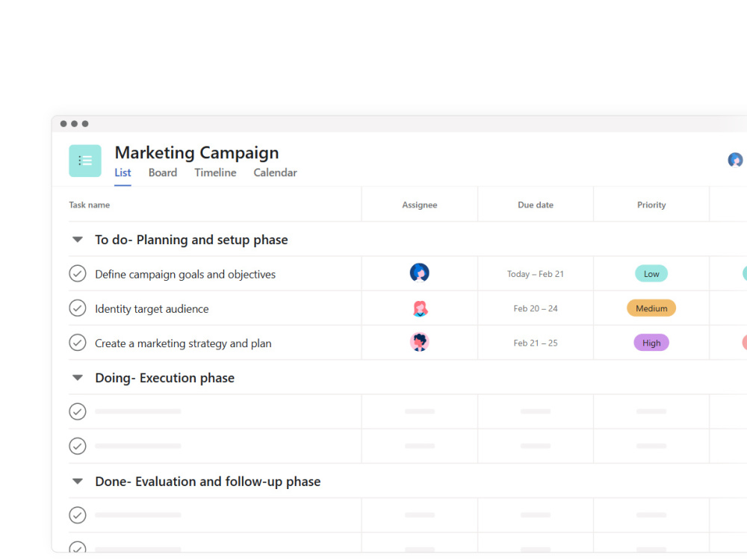Click the teal list project icon
This screenshot has height=560, width=747.
pyautogui.click(x=85, y=161)
